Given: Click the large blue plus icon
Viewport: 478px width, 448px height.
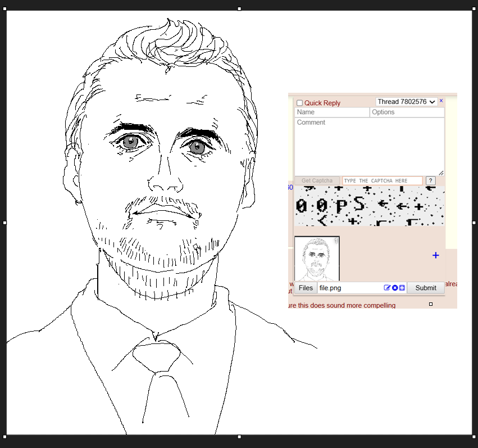Looking at the screenshot, I should [x=436, y=255].
